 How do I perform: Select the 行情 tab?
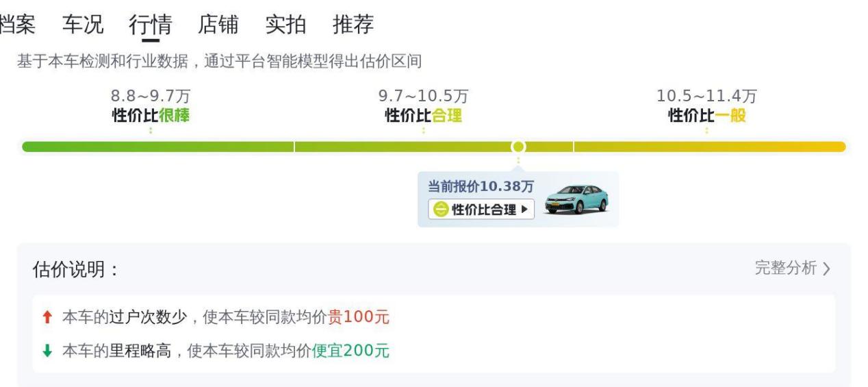150,25
